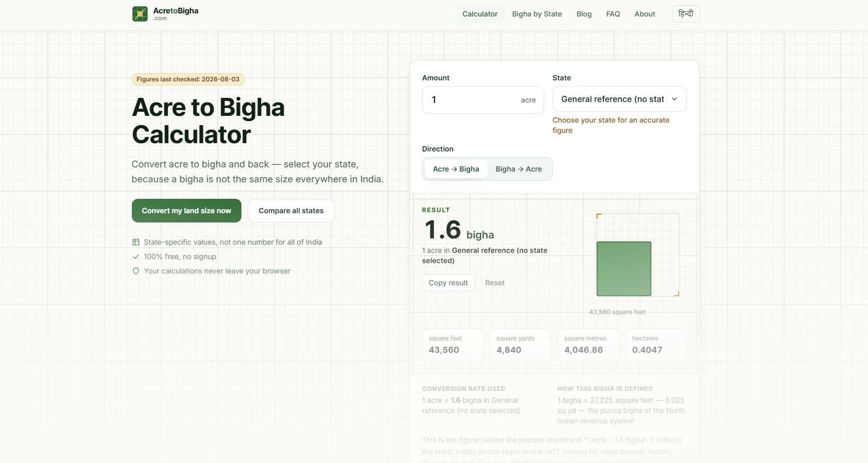Click the 'acre' unit label in Amount

coord(528,100)
